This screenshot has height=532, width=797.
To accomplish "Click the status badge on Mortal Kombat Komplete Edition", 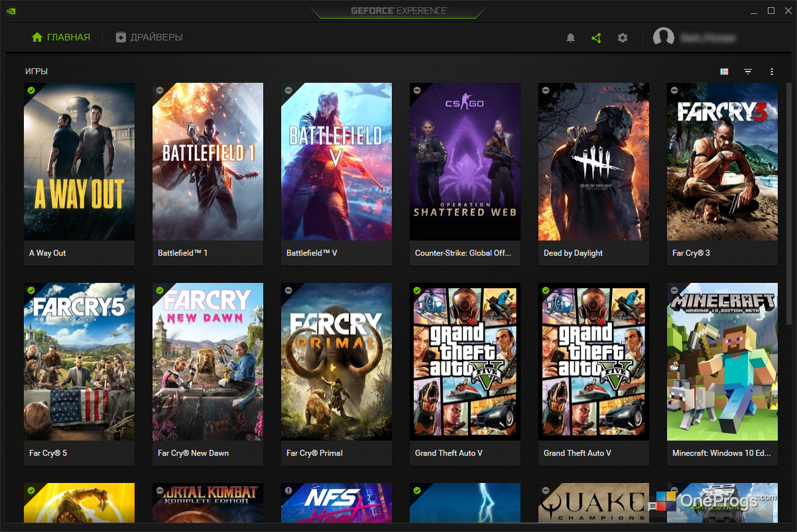I will click(160, 490).
